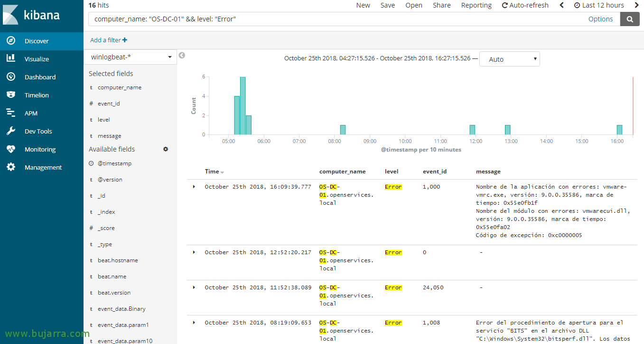Open the winlogbeat-* index pattern dropdown

tap(131, 57)
